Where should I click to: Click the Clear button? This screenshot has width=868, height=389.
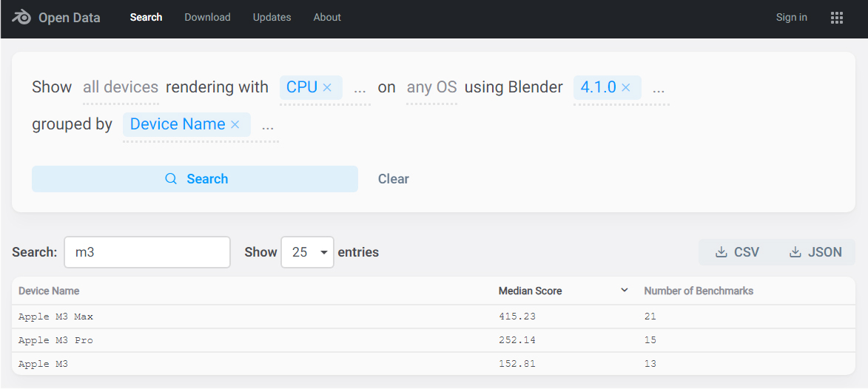point(394,179)
